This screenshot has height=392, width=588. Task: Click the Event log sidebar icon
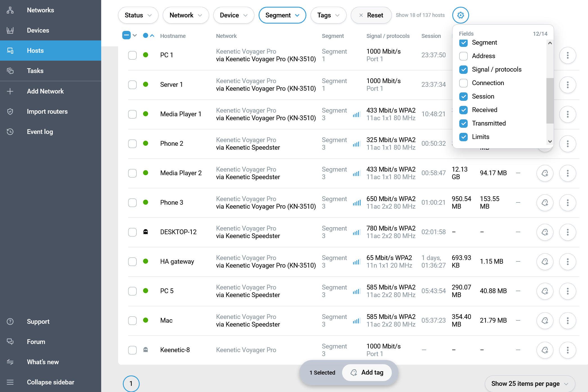(x=10, y=132)
